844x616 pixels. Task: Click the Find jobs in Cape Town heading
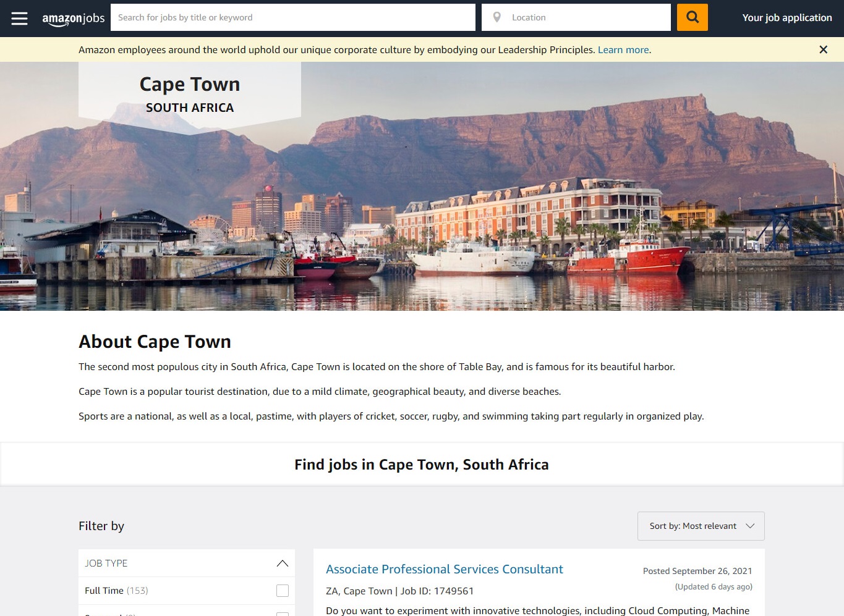421,465
